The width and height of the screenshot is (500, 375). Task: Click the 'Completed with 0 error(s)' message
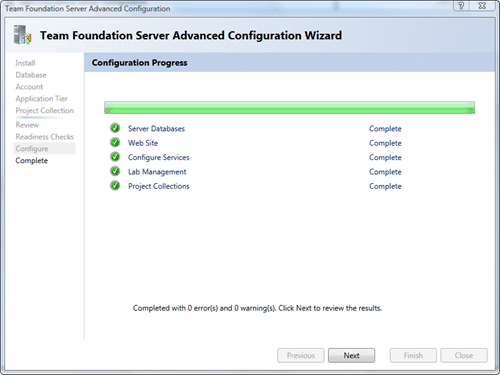(x=257, y=308)
